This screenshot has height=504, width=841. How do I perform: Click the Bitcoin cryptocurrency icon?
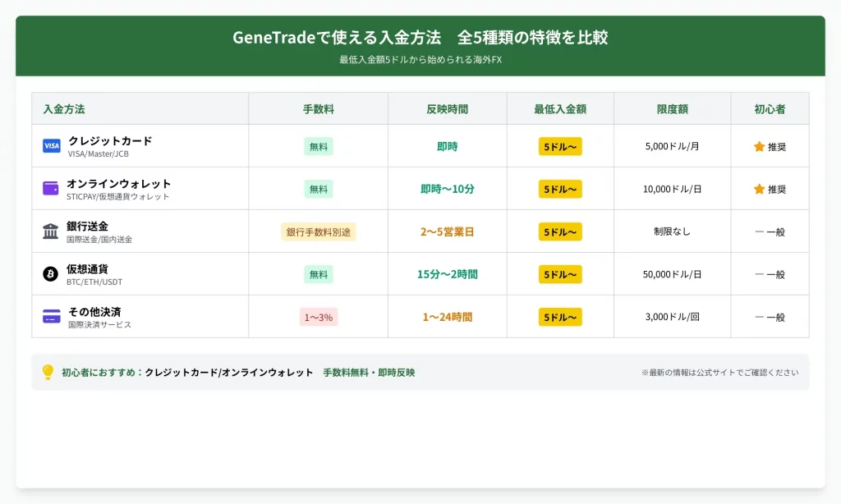pyautogui.click(x=51, y=274)
